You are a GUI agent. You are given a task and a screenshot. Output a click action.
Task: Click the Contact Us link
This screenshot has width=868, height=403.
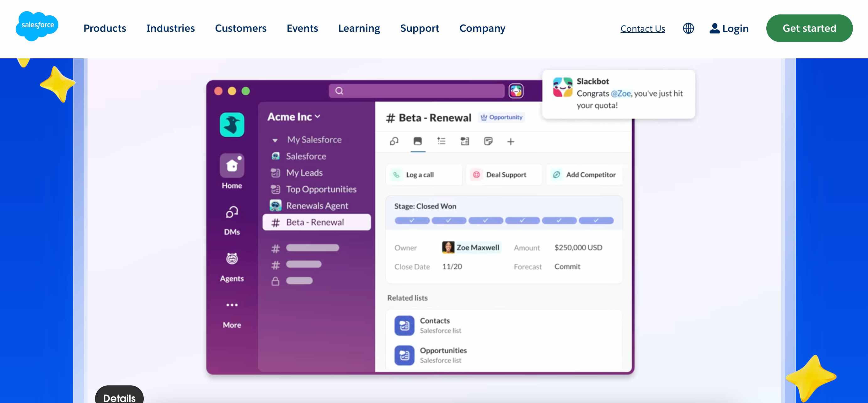click(x=643, y=29)
